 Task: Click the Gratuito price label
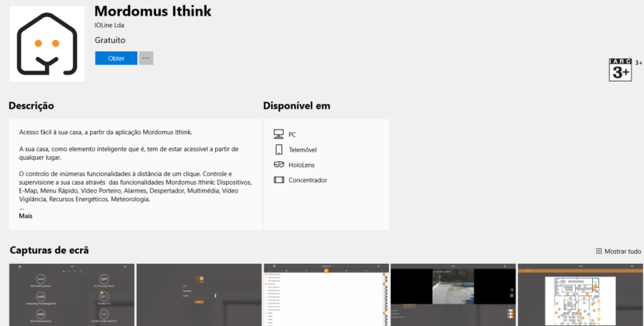(x=110, y=40)
